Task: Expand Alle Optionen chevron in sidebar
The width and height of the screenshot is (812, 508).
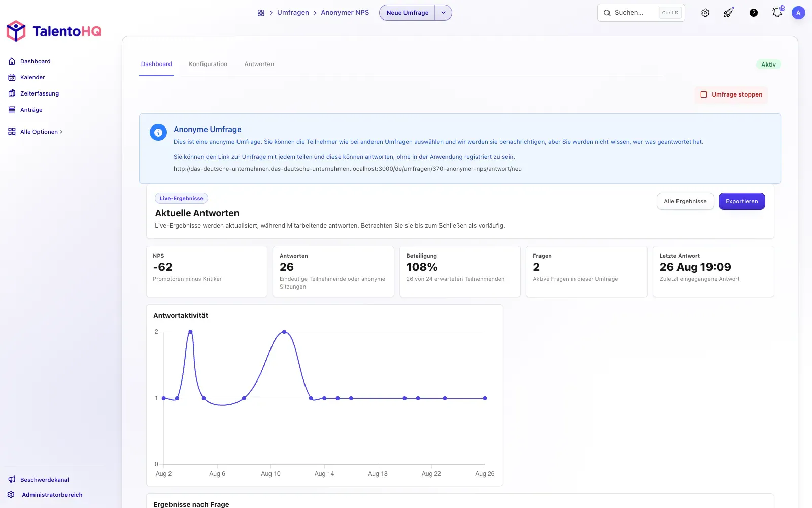Action: pos(61,132)
